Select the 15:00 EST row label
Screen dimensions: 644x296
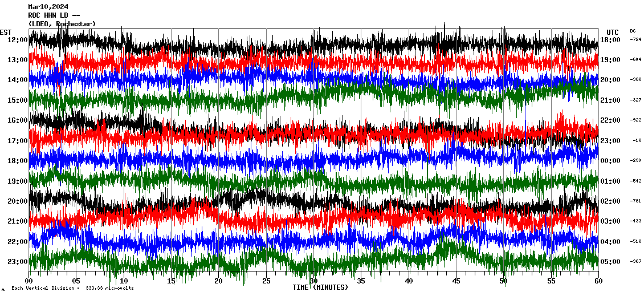coord(18,100)
